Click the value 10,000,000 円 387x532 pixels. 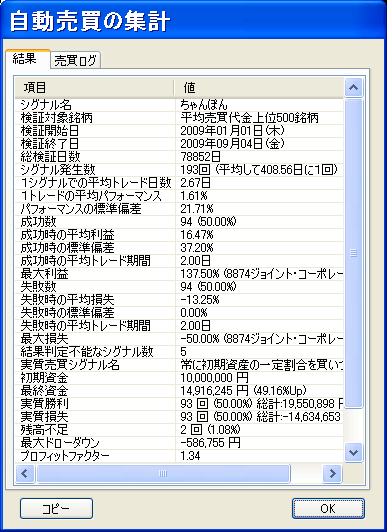coord(214,378)
